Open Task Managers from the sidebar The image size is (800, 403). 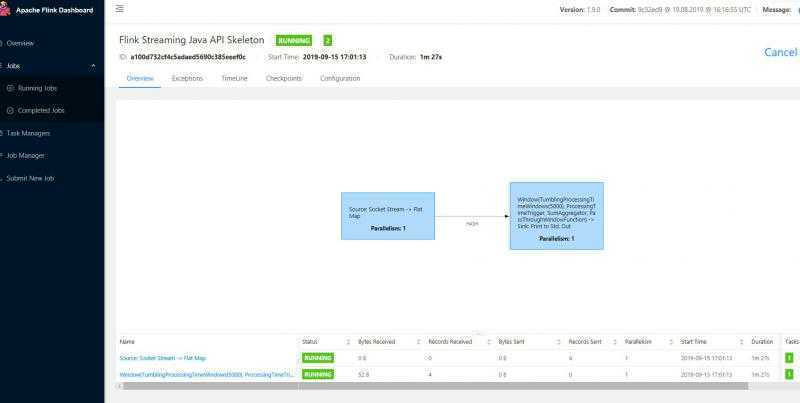(x=27, y=133)
